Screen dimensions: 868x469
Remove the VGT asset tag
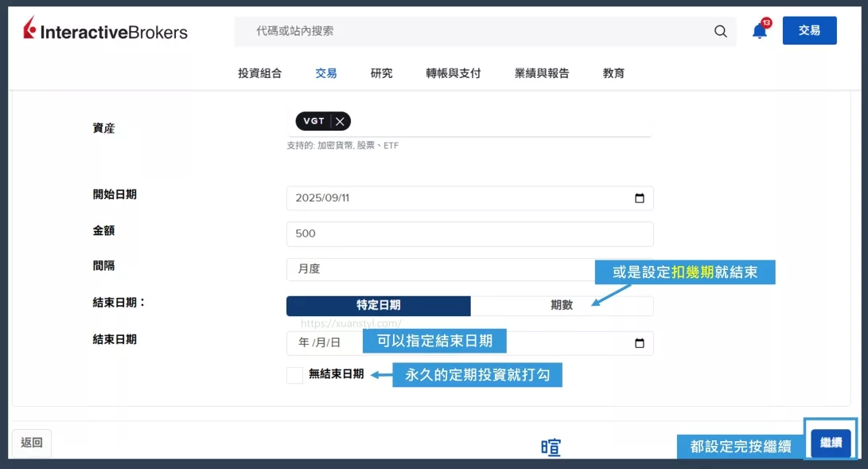(x=340, y=122)
